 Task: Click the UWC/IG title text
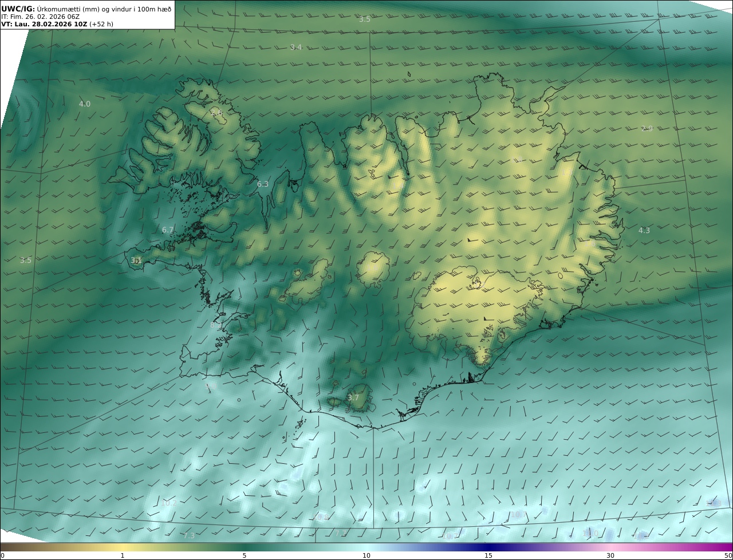(18, 9)
